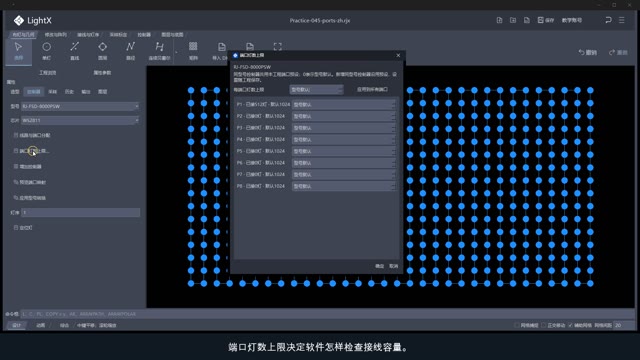Click the P8 port limit field
The width and height of the screenshot is (640, 360).
(x=344, y=186)
